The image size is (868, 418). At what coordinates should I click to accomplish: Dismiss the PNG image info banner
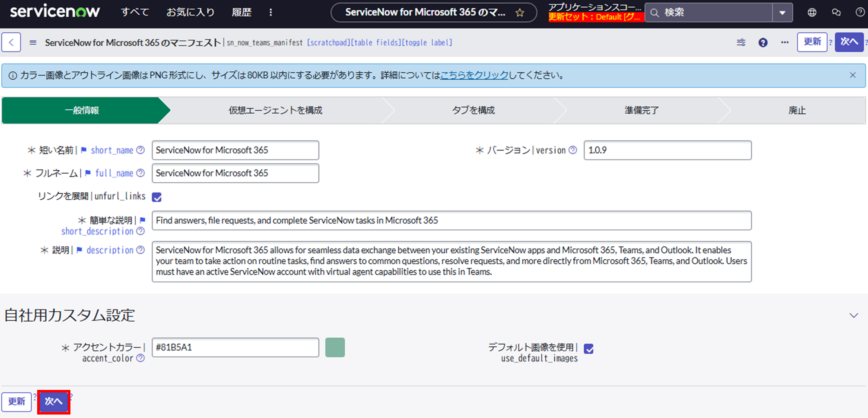(852, 75)
